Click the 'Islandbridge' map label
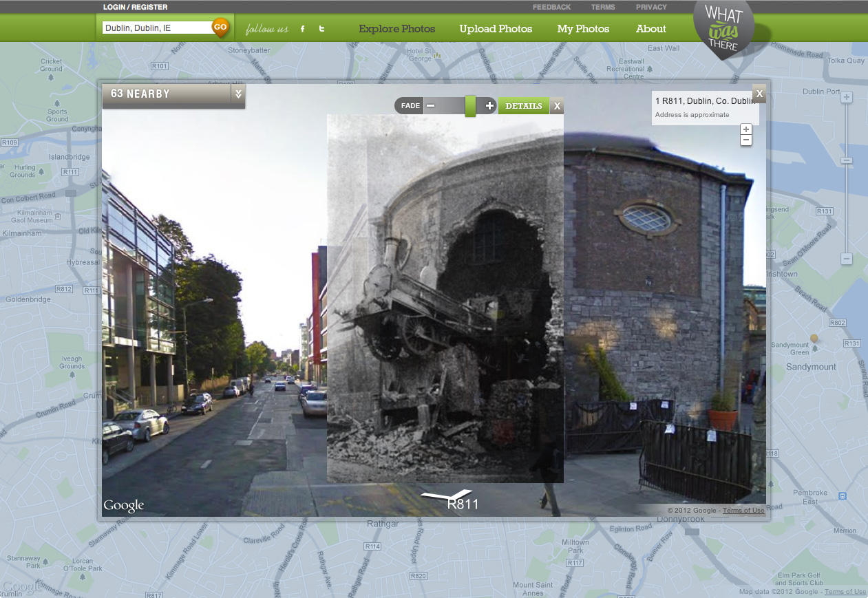Screen dimensions: 868x598 (70, 157)
